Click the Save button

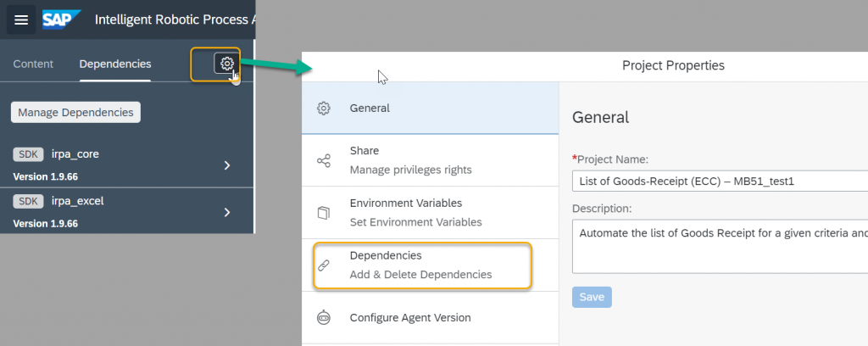click(x=592, y=298)
